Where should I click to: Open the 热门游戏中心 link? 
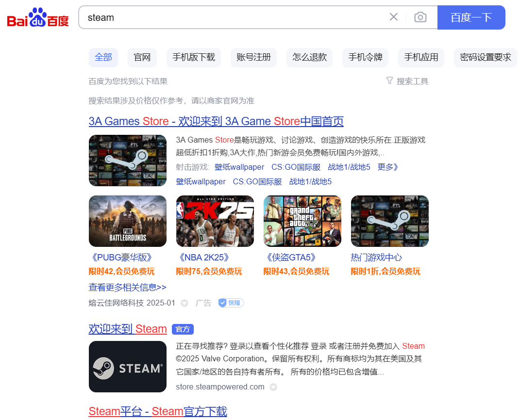click(x=376, y=258)
